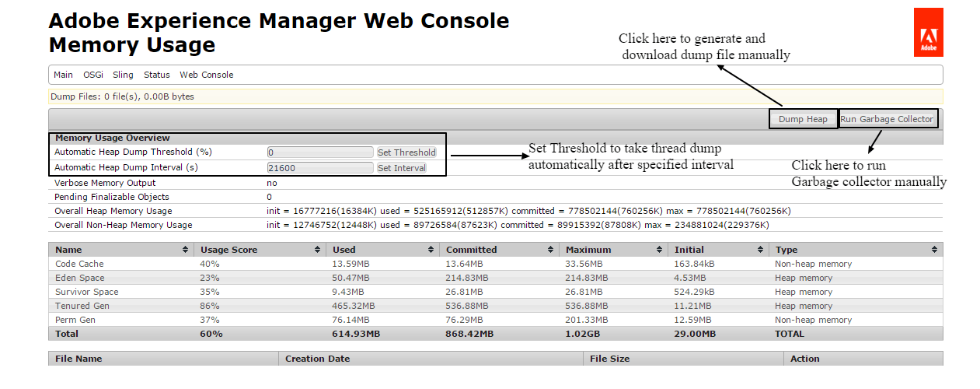
Task: Click the 614.93MB total used value
Action: 356,334
